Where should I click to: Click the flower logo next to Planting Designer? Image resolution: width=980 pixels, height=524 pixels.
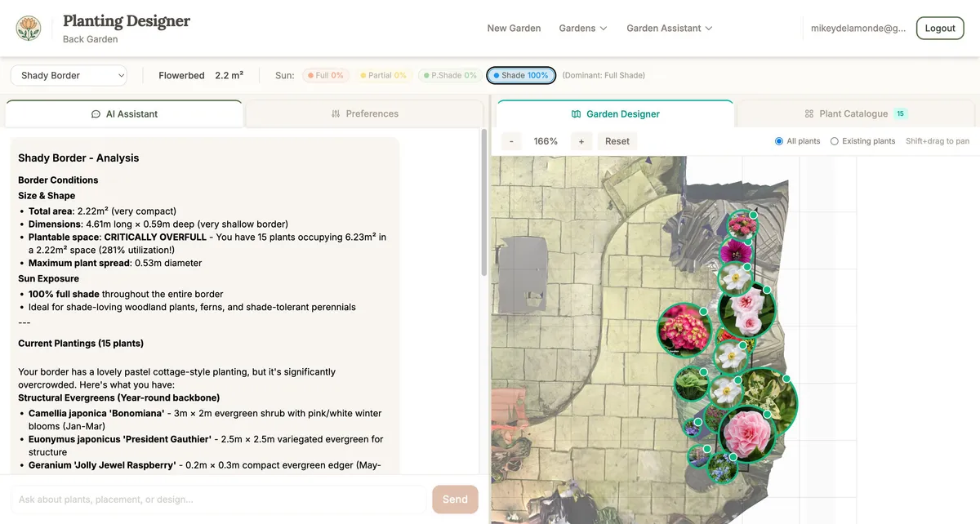28,27
